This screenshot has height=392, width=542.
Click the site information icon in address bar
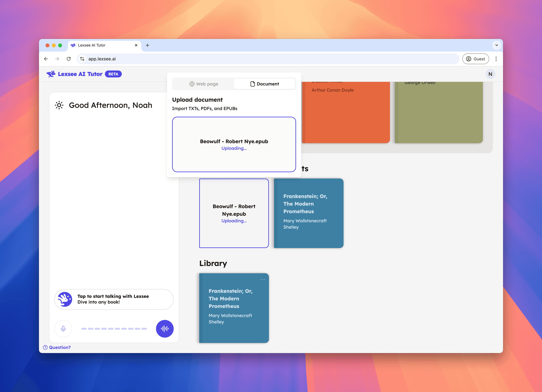pos(82,59)
